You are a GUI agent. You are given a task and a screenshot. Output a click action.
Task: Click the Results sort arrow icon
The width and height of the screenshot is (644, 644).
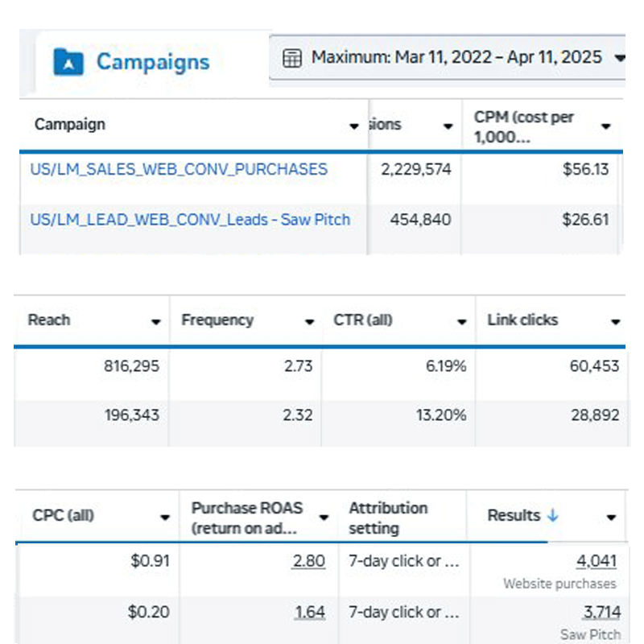[552, 516]
